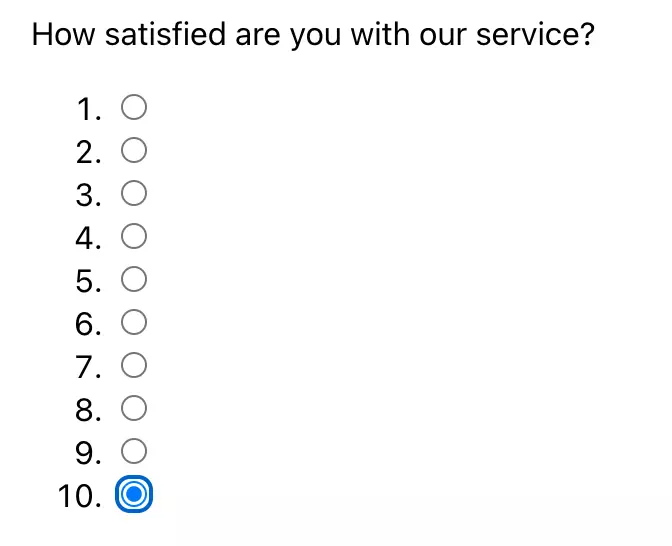The width and height of the screenshot is (672, 546).
Task: Choose the radio button beside 9
Action: [x=134, y=451]
